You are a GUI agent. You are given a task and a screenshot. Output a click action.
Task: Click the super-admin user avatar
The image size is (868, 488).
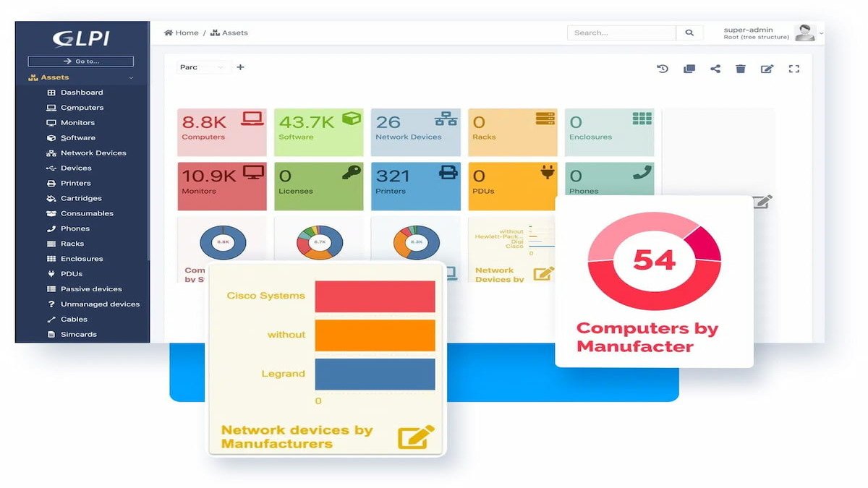tap(804, 33)
